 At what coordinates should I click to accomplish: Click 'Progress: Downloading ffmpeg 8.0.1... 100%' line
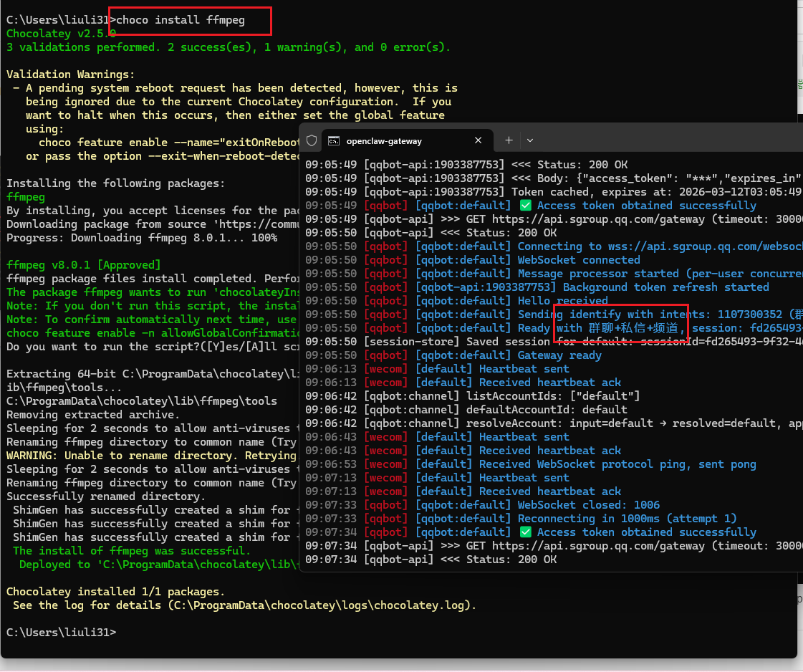[x=142, y=238]
